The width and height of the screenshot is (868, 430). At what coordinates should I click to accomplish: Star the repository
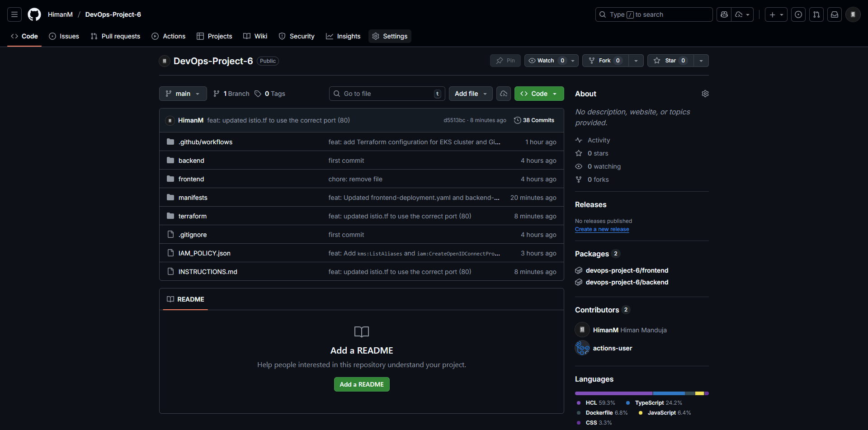(x=669, y=60)
